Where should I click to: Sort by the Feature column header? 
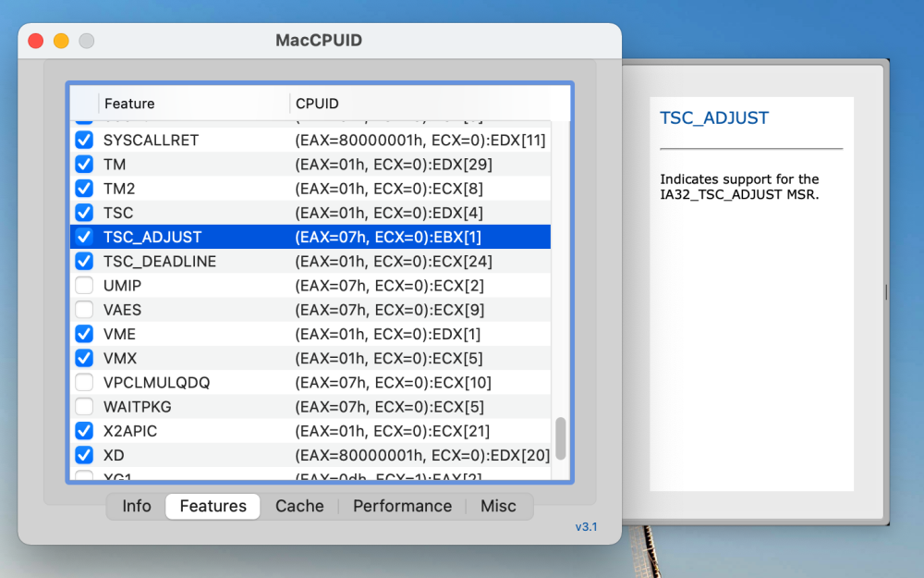click(x=194, y=104)
